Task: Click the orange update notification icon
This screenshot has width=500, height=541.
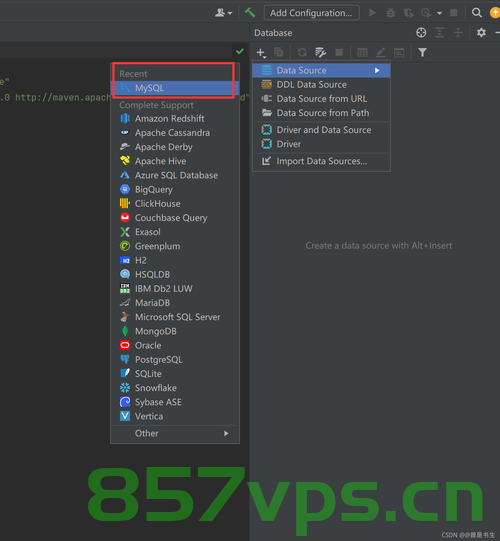Action: click(x=495, y=13)
